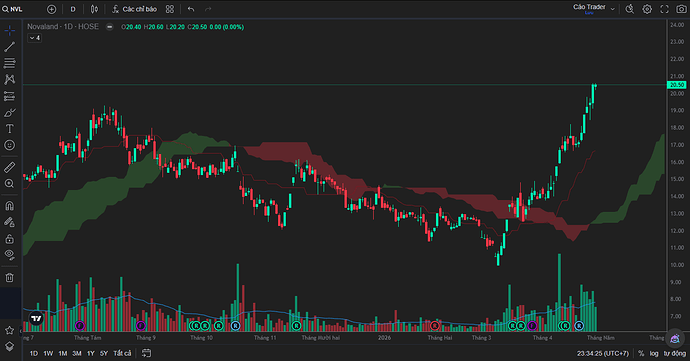Expand the Cáo Trader layout menu arrow
Viewport: 690px width, 361px height.
[613, 9]
